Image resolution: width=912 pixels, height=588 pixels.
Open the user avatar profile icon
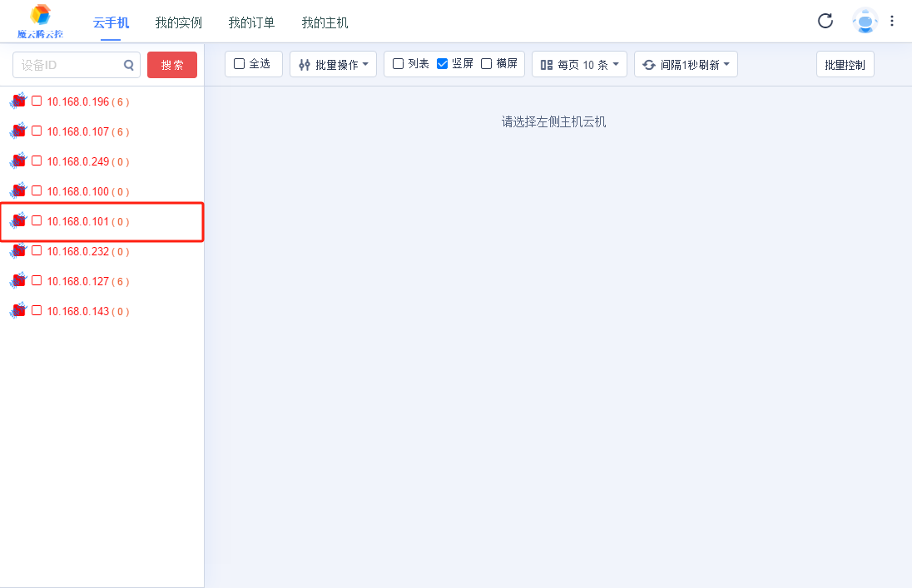pos(865,22)
